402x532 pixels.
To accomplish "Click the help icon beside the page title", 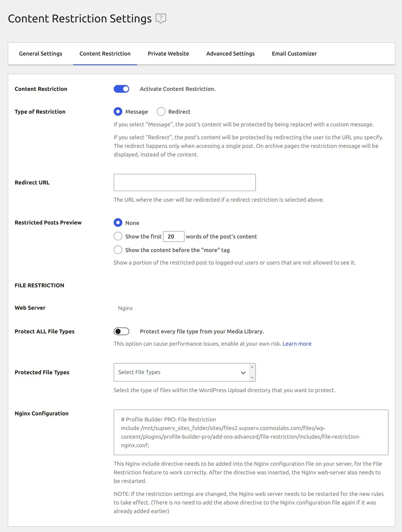I will [x=161, y=19].
